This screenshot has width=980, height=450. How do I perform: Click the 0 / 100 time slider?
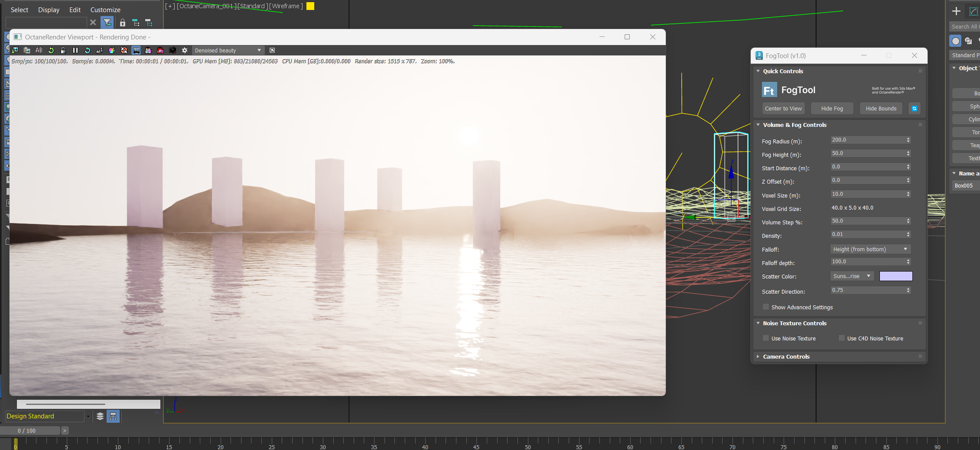coord(30,431)
